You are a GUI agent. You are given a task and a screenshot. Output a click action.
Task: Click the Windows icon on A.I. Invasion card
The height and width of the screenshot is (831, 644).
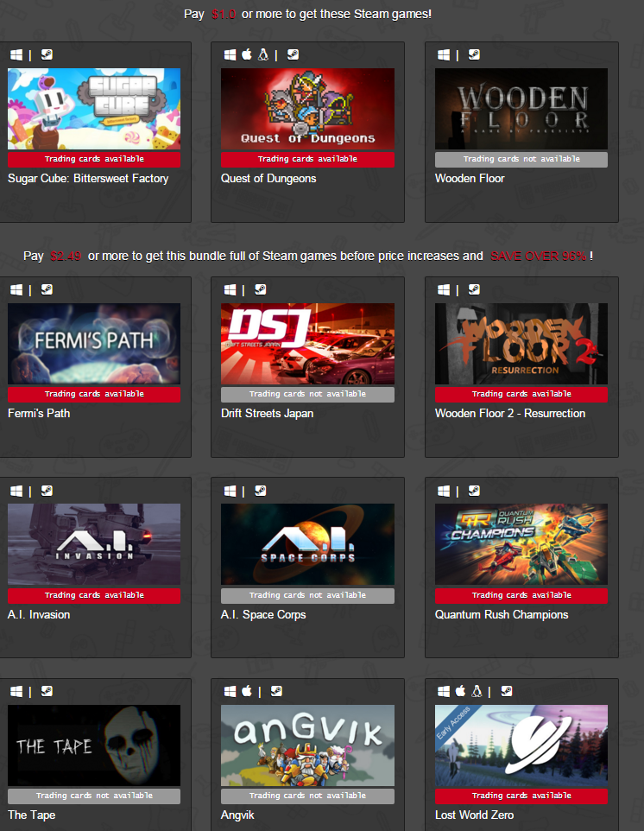16,491
